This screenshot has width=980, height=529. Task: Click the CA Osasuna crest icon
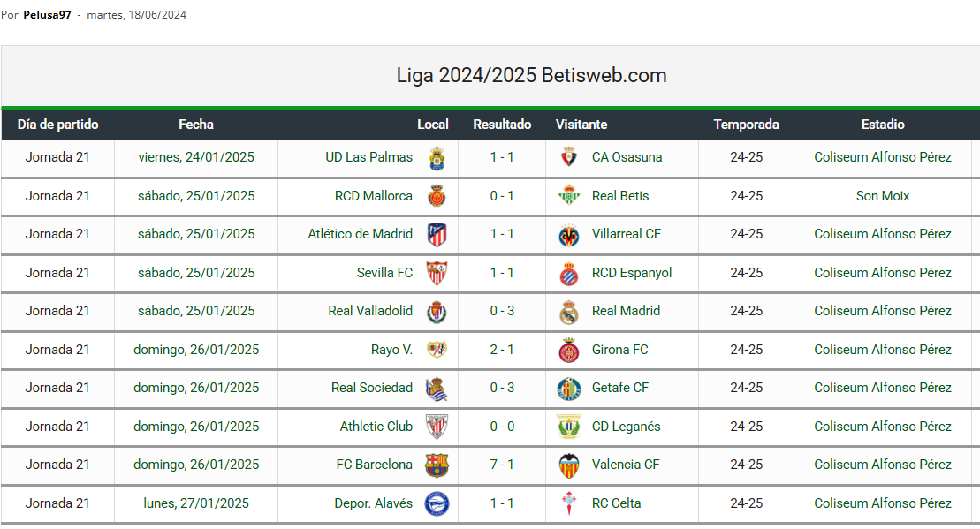[x=569, y=158]
